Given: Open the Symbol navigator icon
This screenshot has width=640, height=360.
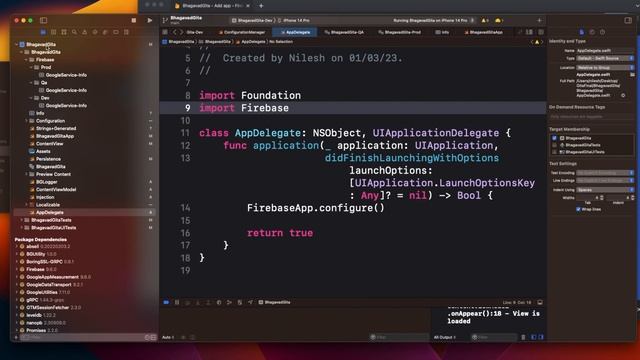Looking at the screenshot, I should [x=64, y=32].
